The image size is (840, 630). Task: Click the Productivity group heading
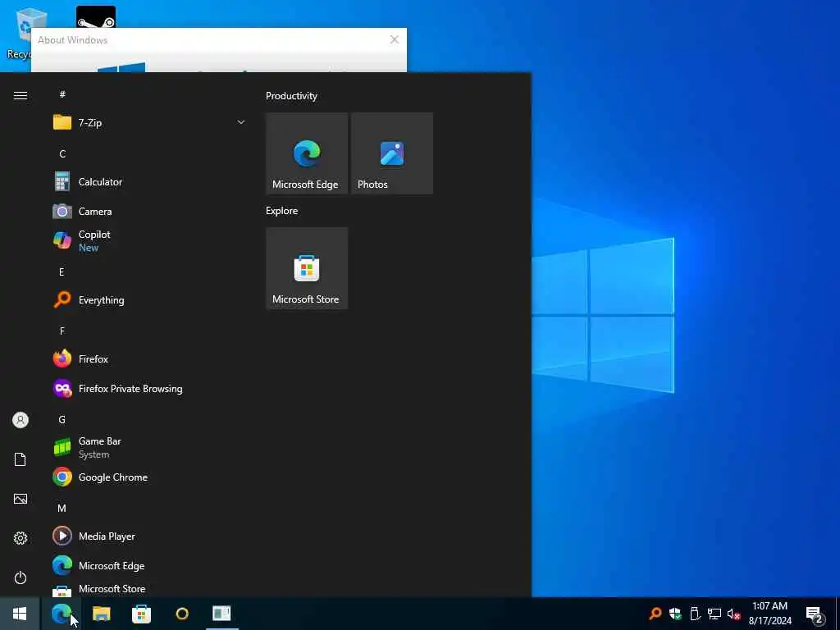[291, 96]
